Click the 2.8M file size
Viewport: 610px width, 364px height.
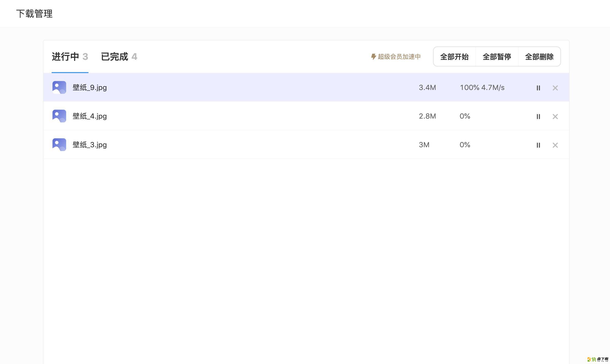[427, 116]
